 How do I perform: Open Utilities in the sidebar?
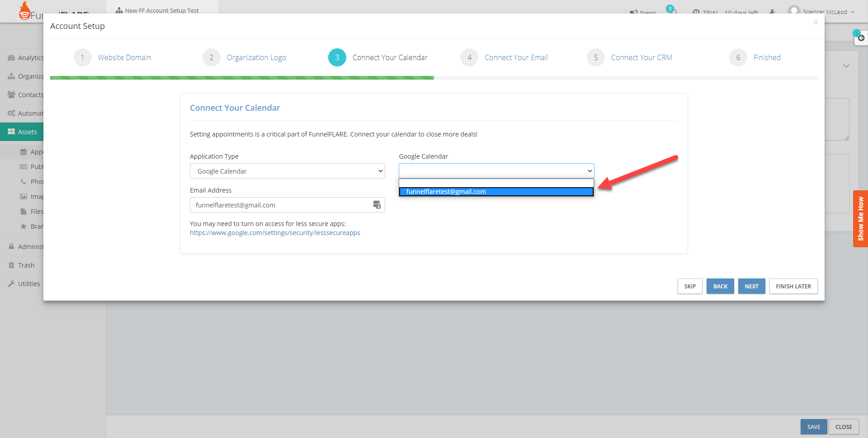[x=24, y=284]
